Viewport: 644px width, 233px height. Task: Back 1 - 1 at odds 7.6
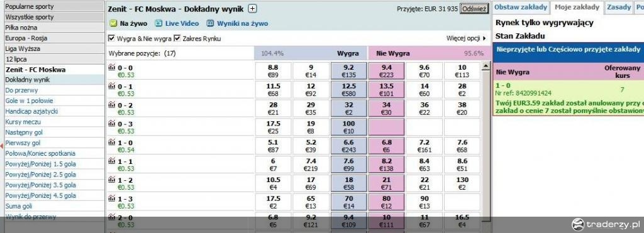(348, 165)
